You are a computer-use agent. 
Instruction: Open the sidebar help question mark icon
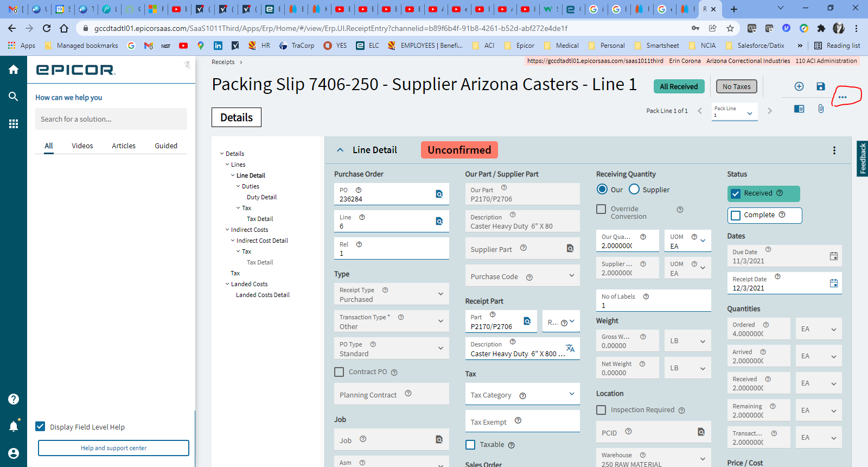[14, 399]
